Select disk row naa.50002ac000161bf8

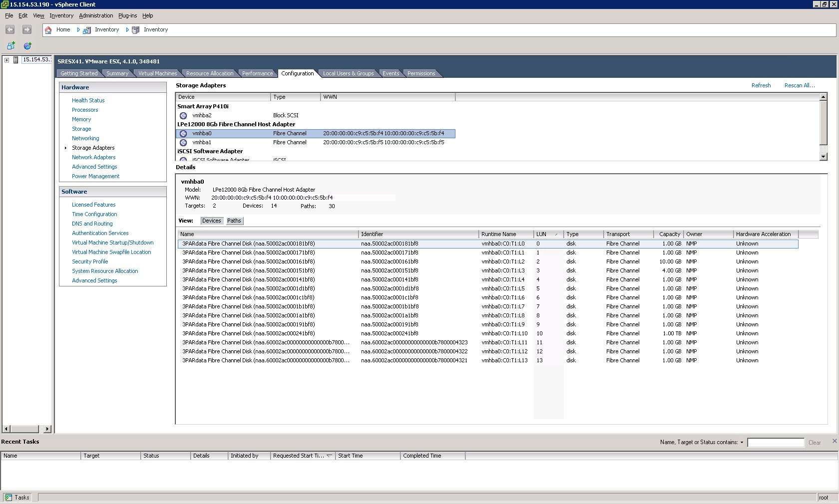click(488, 261)
